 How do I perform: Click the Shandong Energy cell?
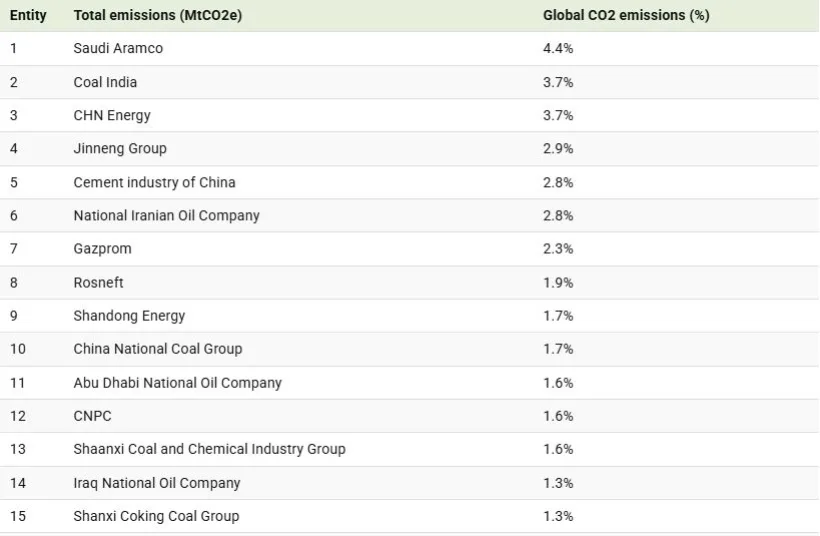(x=129, y=316)
